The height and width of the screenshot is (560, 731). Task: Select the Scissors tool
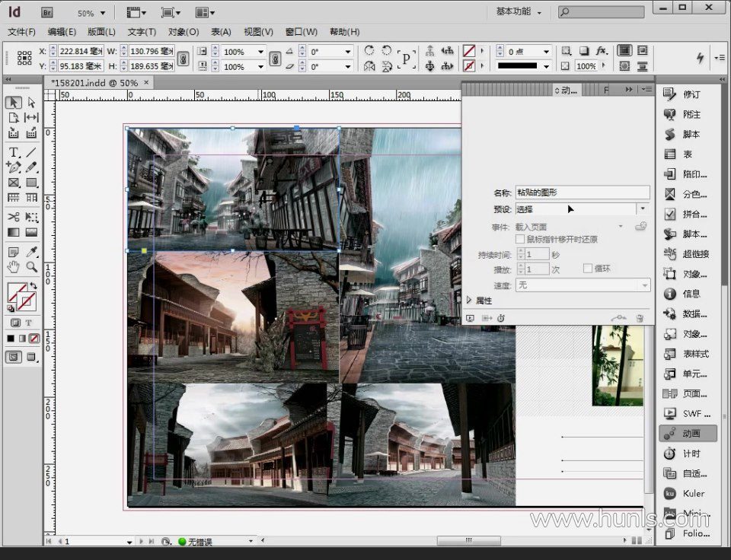click(x=13, y=217)
